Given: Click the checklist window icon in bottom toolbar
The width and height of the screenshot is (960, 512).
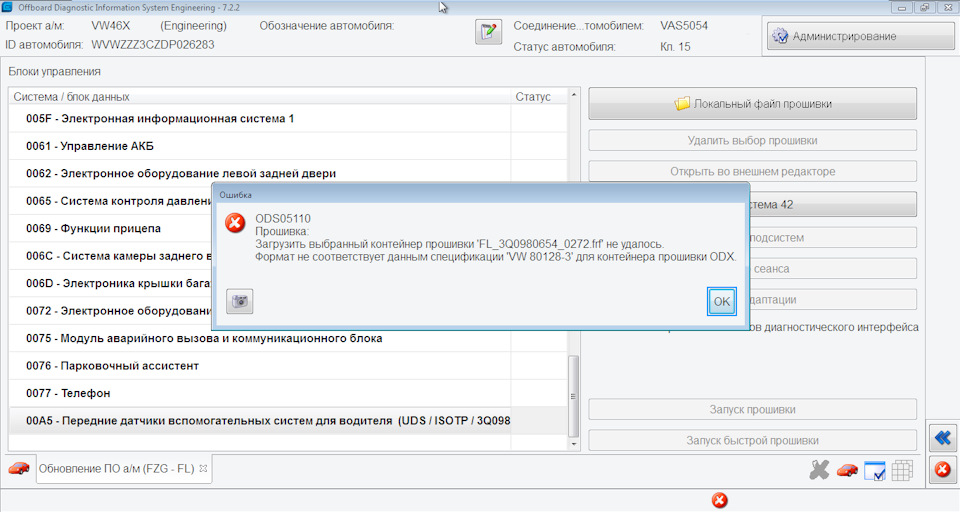Looking at the screenshot, I should tap(874, 471).
